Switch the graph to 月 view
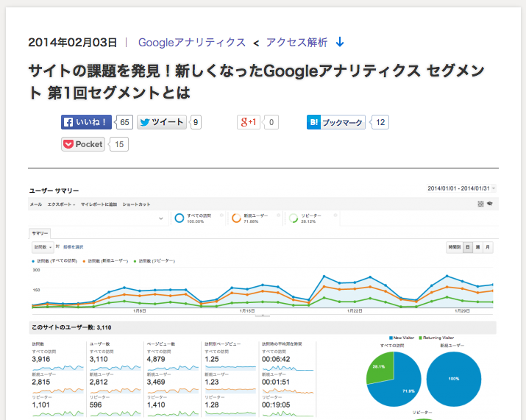The width and height of the screenshot is (526, 420). [x=488, y=247]
